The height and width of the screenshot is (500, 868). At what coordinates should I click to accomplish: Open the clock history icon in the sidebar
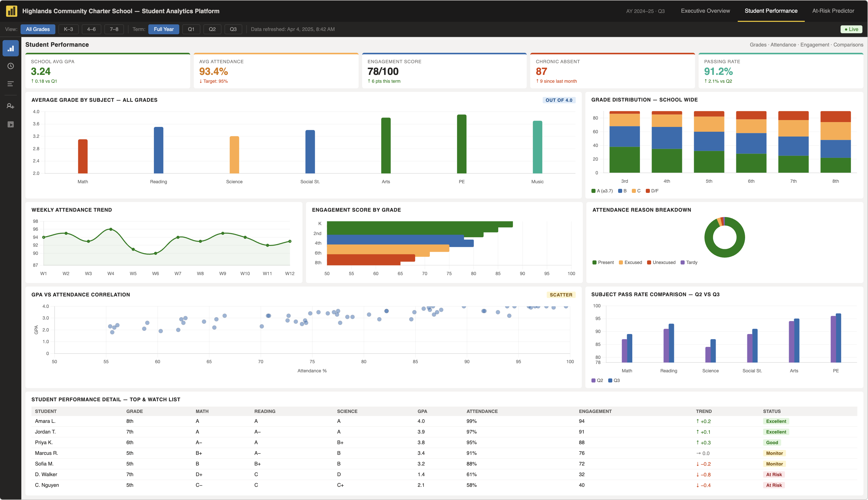point(11,66)
